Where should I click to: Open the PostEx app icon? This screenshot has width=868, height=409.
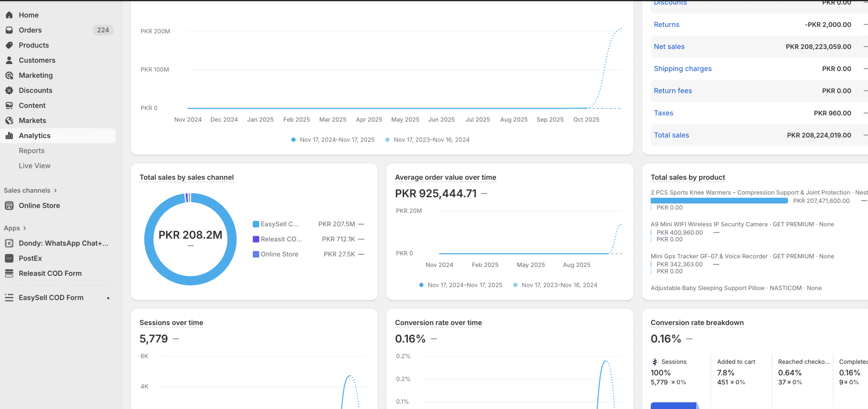coord(9,258)
